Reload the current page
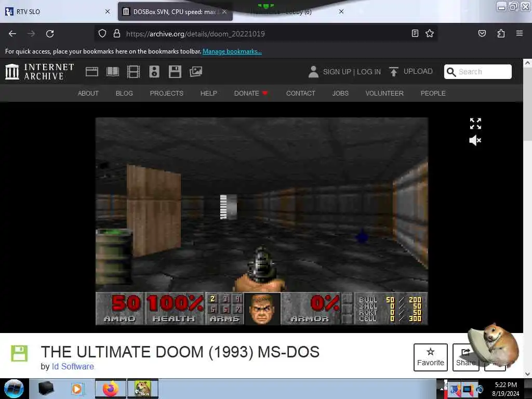The width and height of the screenshot is (532, 399). [50, 34]
